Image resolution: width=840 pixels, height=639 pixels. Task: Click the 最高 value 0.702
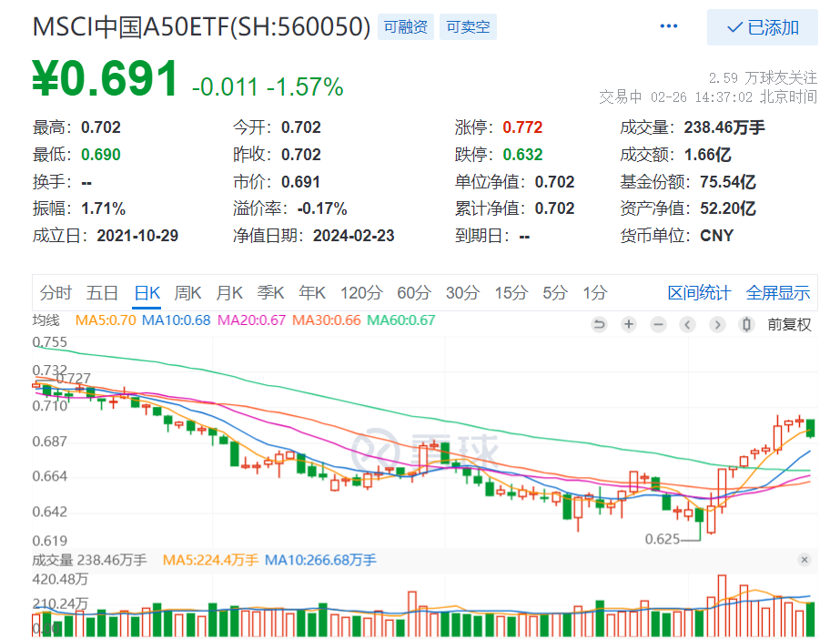point(101,127)
